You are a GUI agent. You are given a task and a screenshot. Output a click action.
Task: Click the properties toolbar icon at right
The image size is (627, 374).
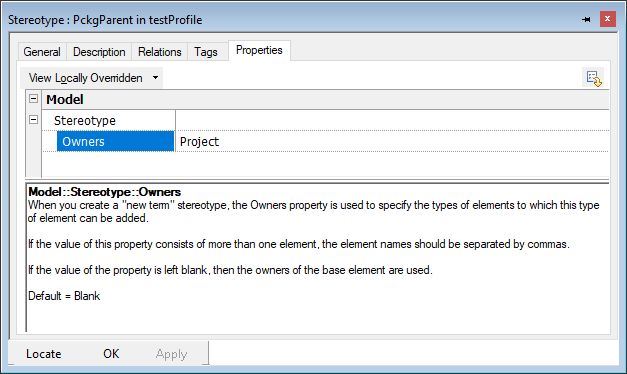593,78
